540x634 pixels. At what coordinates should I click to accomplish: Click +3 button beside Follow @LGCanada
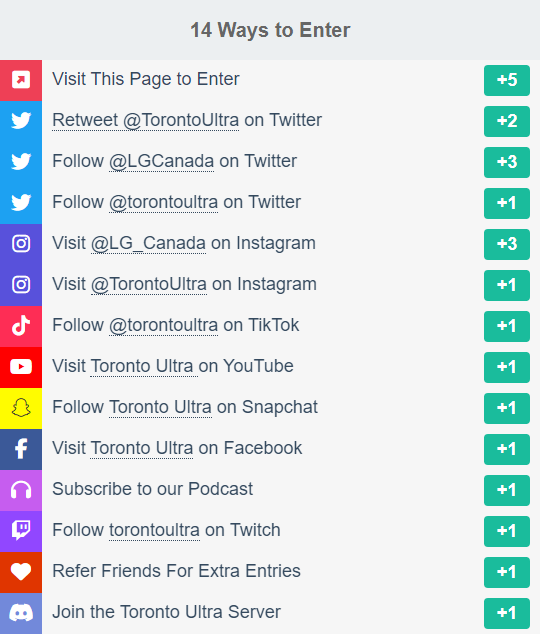click(507, 162)
